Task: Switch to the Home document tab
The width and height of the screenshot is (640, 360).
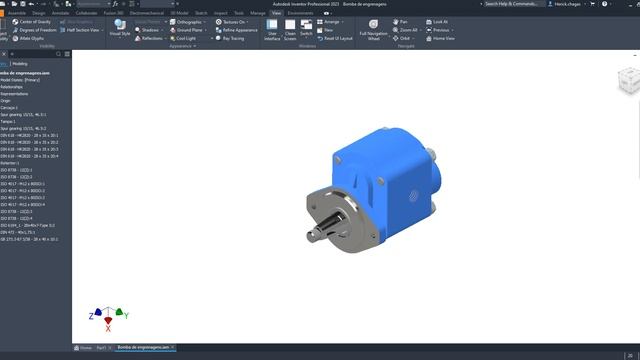Action: point(83,348)
